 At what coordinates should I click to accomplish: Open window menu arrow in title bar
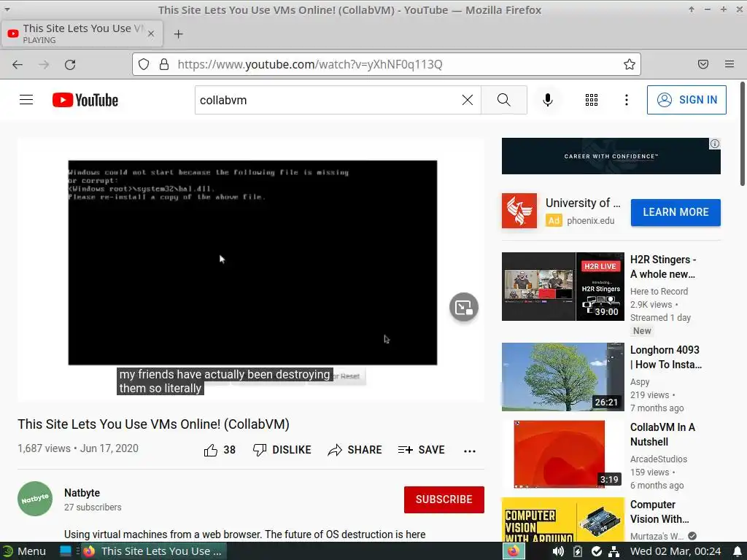click(7, 9)
